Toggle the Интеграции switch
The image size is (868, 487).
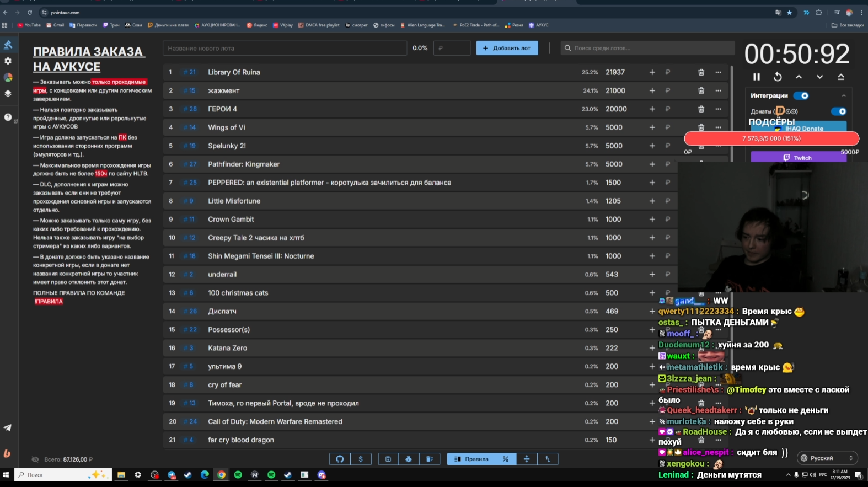(801, 96)
